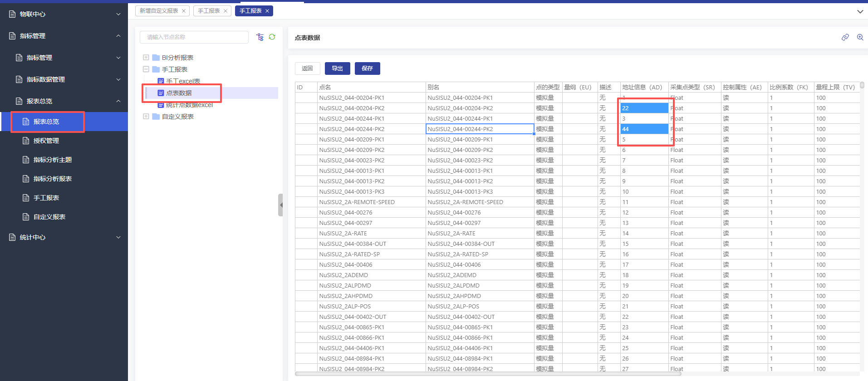Viewport: 868px width, 381px height.
Task: Click the tree structure icon beside search
Action: [x=260, y=37]
